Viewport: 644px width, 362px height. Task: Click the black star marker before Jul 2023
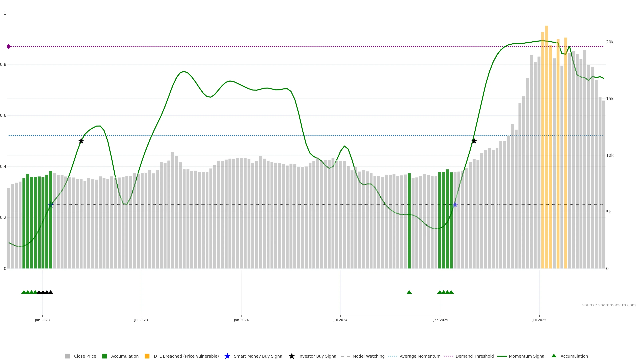[81, 141]
